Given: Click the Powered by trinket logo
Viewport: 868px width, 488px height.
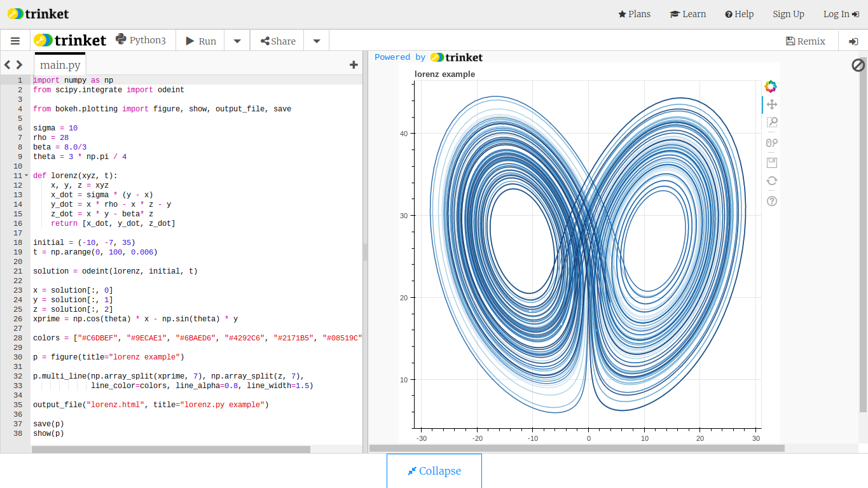Looking at the screenshot, I should coord(457,57).
